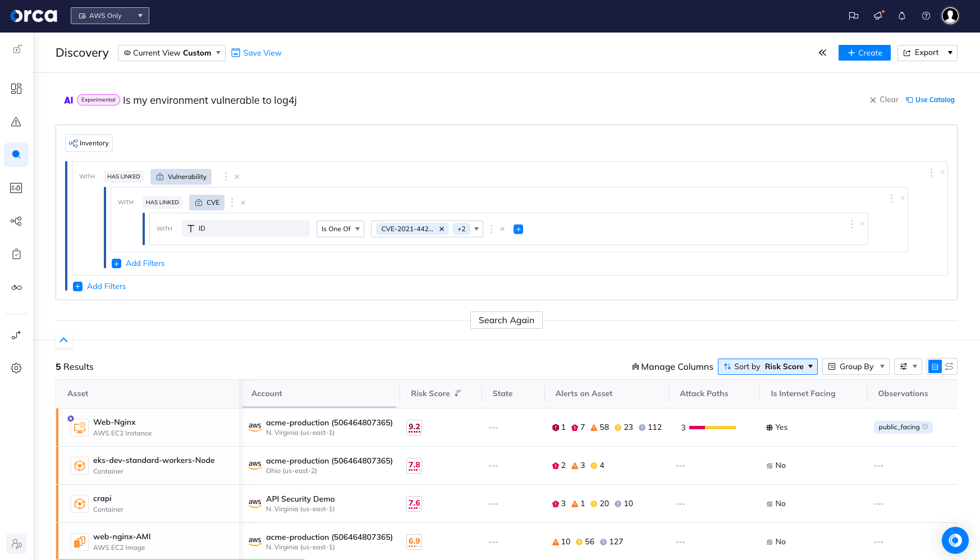Select the Discovery search icon in sidebar
The width and height of the screenshot is (980, 560).
click(16, 154)
